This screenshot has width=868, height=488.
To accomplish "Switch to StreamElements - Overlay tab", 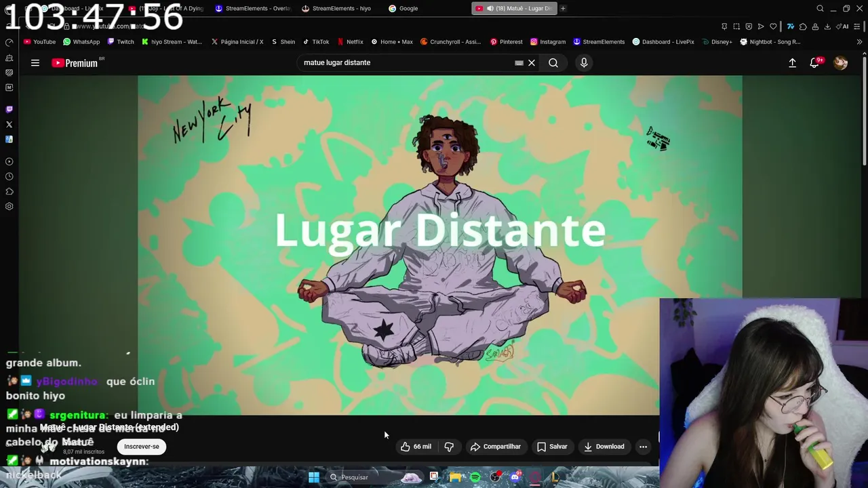I will click(252, 8).
